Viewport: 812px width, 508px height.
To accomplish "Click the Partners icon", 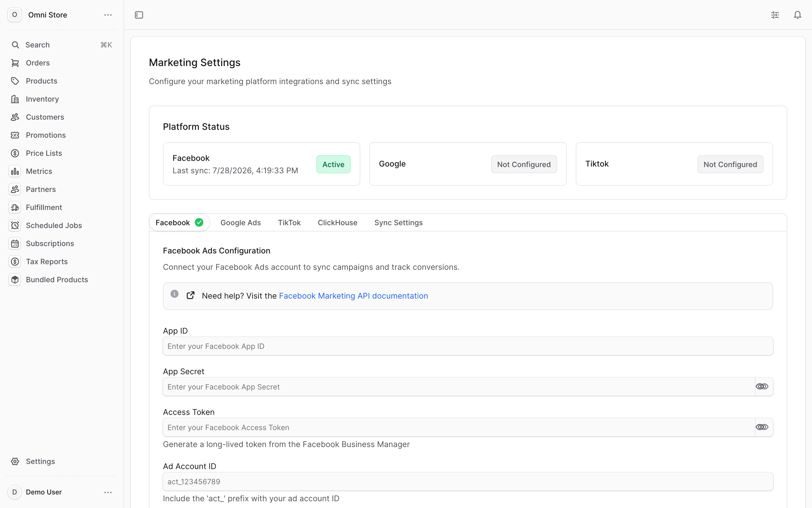I will click(15, 189).
